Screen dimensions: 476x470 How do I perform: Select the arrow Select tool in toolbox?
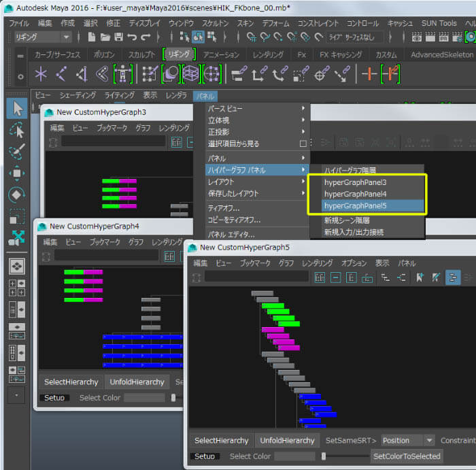[17, 108]
